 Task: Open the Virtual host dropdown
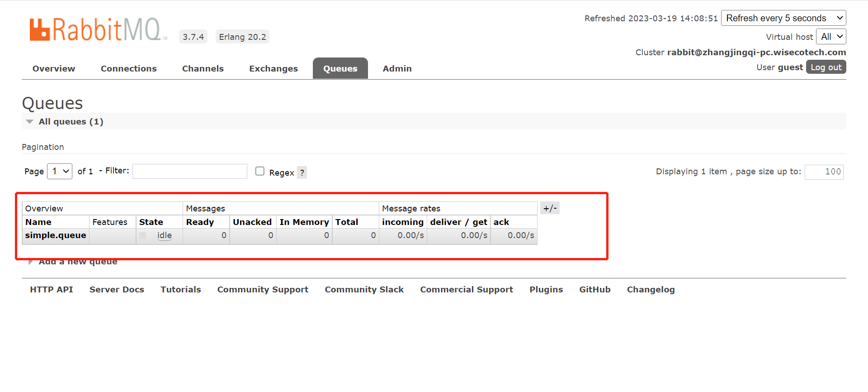831,37
